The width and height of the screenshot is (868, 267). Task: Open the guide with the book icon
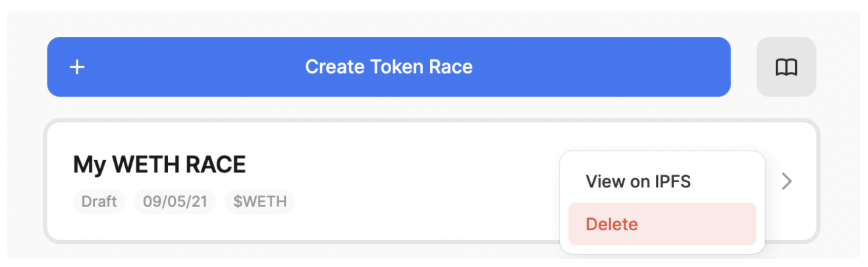(x=786, y=67)
